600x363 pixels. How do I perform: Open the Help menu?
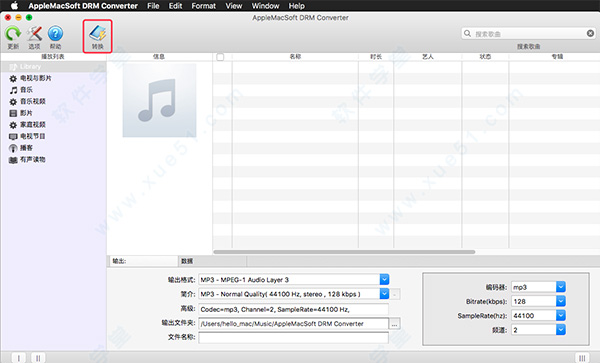pyautogui.click(x=297, y=6)
